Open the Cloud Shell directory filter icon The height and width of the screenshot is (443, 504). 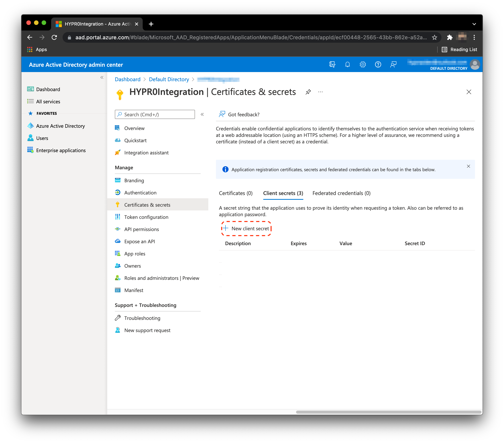tap(332, 65)
